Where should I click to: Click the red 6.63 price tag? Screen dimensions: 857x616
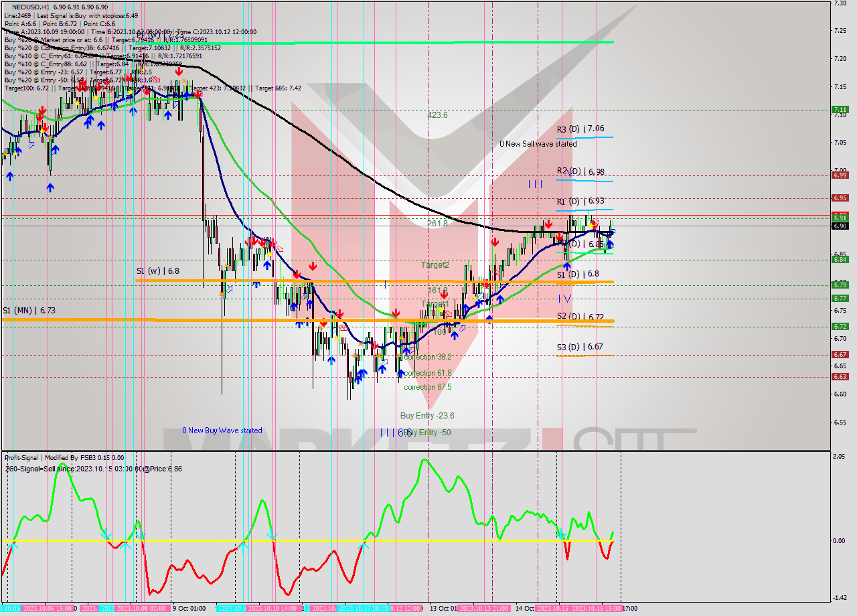pyautogui.click(x=840, y=376)
